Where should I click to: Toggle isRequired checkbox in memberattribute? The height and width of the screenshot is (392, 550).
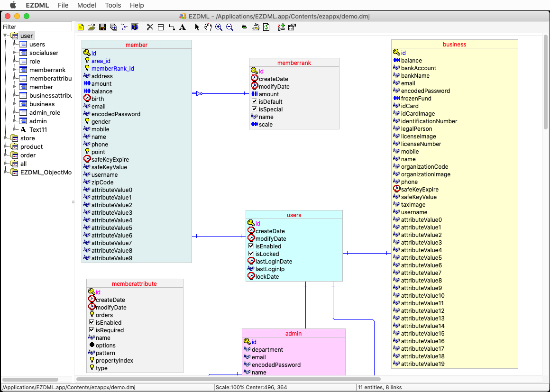[92, 330]
